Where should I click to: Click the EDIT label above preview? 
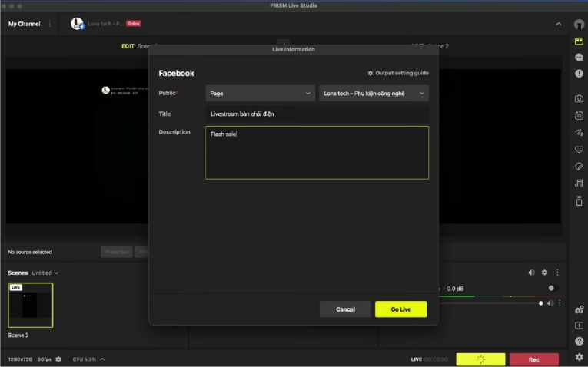[128, 46]
